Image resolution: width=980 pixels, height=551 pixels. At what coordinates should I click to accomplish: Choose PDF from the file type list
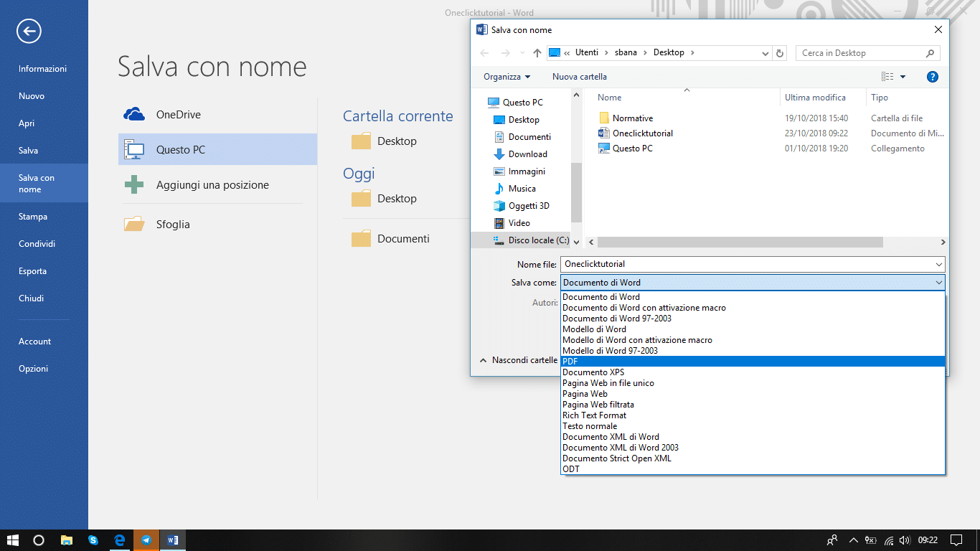point(753,362)
